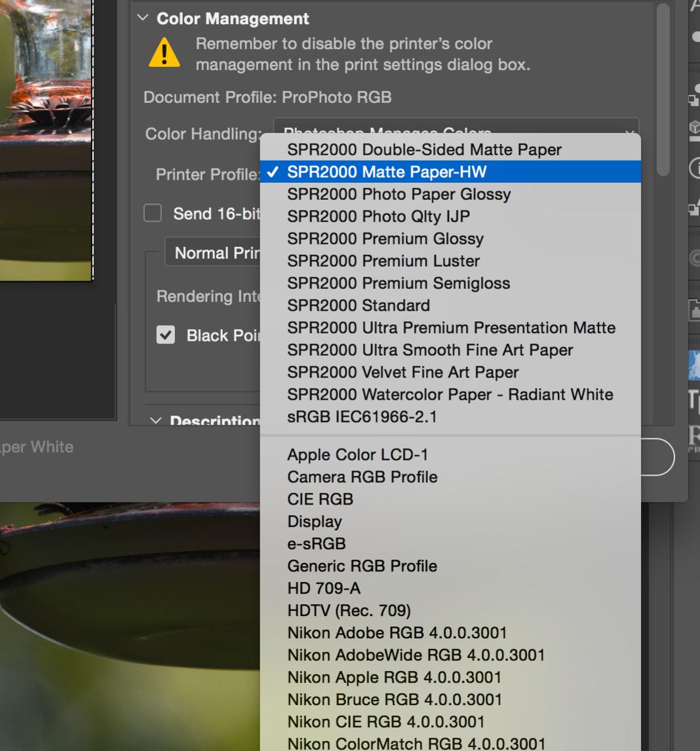This screenshot has height=751, width=700.
Task: Open the Normal Printing dropdown
Action: coord(213,253)
